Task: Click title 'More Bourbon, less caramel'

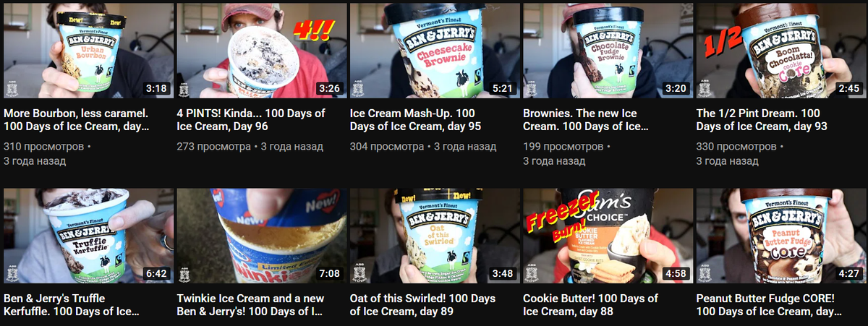Action: coord(77,120)
